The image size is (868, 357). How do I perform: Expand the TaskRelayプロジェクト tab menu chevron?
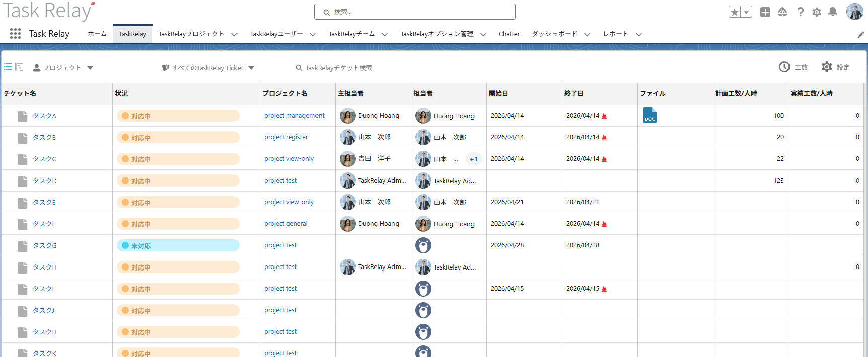tap(234, 34)
